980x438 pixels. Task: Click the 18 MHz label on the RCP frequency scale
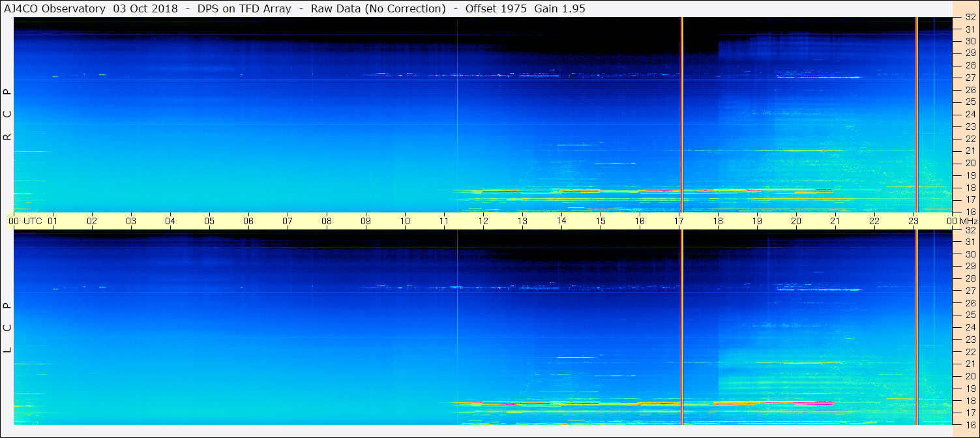(970, 188)
